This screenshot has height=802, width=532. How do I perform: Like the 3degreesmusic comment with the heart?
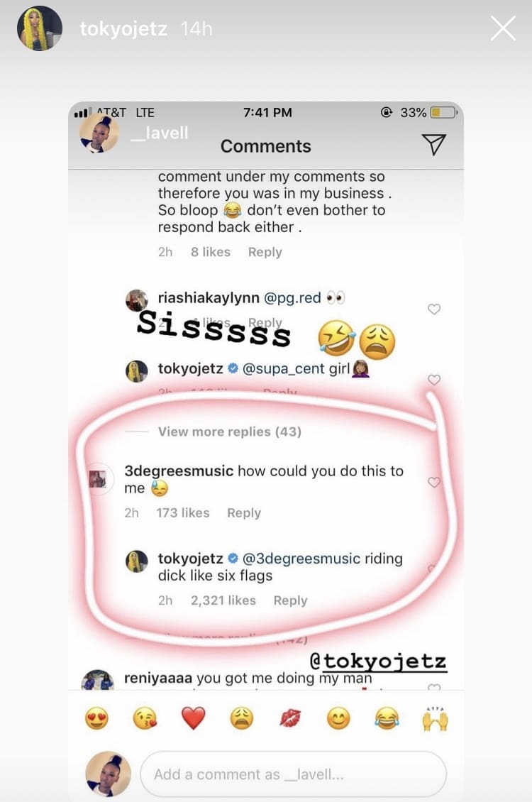tap(434, 483)
